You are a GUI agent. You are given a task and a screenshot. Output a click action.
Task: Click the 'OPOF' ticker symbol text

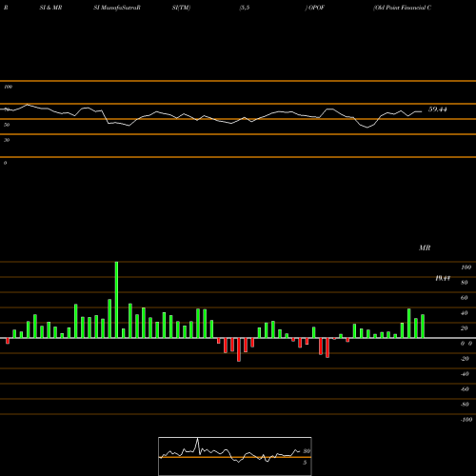(x=316, y=8)
